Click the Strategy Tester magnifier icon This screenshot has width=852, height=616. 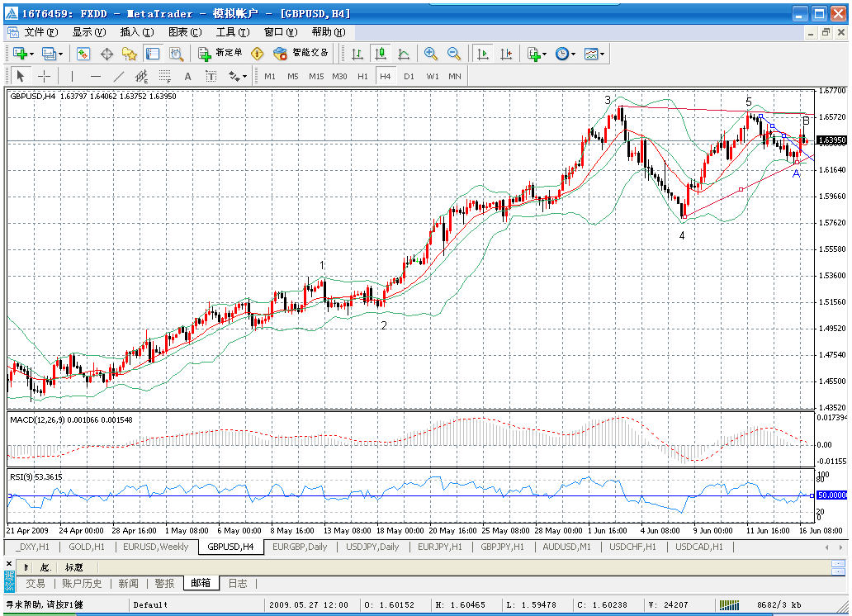pos(176,54)
